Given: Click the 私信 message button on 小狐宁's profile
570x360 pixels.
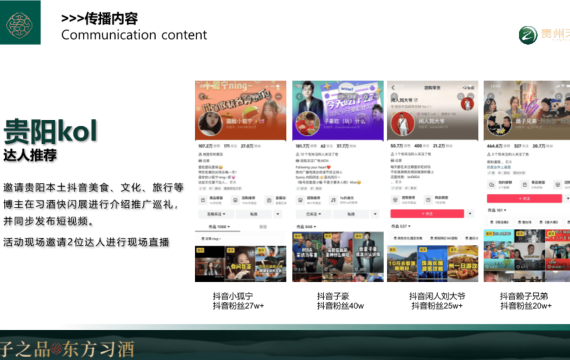Looking at the screenshot, I should click(253, 214).
